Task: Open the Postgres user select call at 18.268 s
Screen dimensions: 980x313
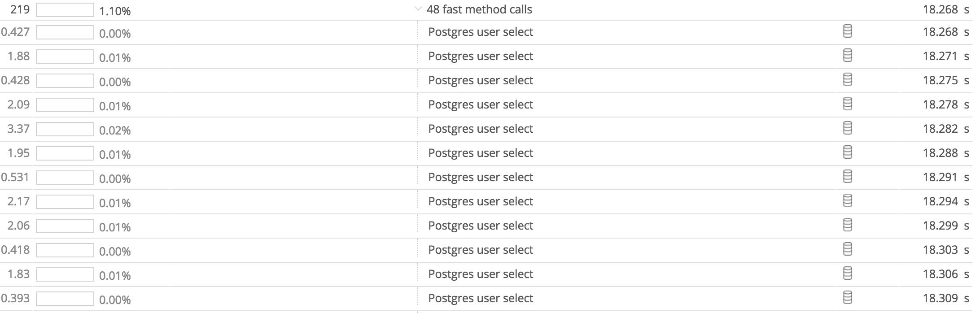Action: coord(480,32)
